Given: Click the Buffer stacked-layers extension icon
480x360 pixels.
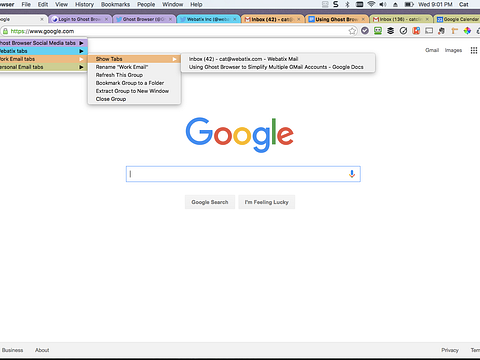Looking at the screenshot, I should [x=390, y=31].
